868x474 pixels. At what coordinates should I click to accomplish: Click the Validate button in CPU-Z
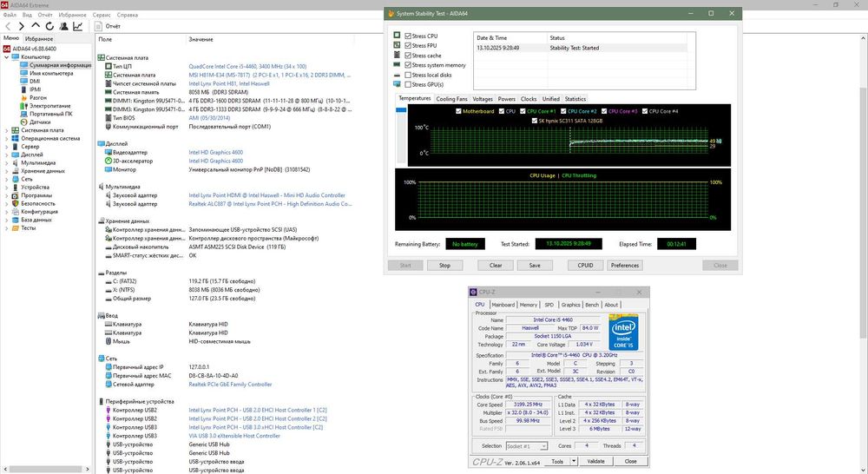(x=595, y=461)
